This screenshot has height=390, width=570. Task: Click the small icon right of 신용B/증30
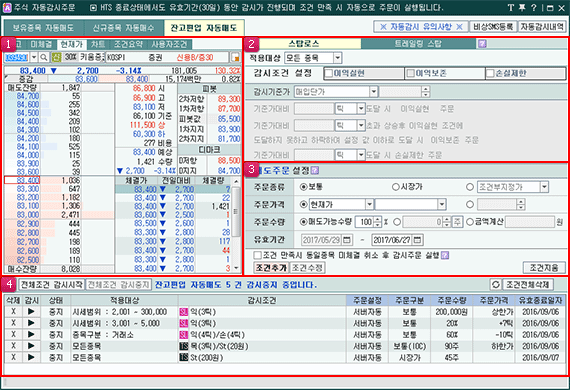pos(236,57)
